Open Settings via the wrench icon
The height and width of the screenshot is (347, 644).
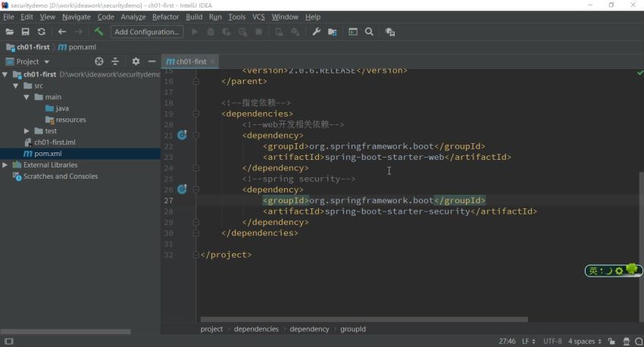(x=316, y=32)
